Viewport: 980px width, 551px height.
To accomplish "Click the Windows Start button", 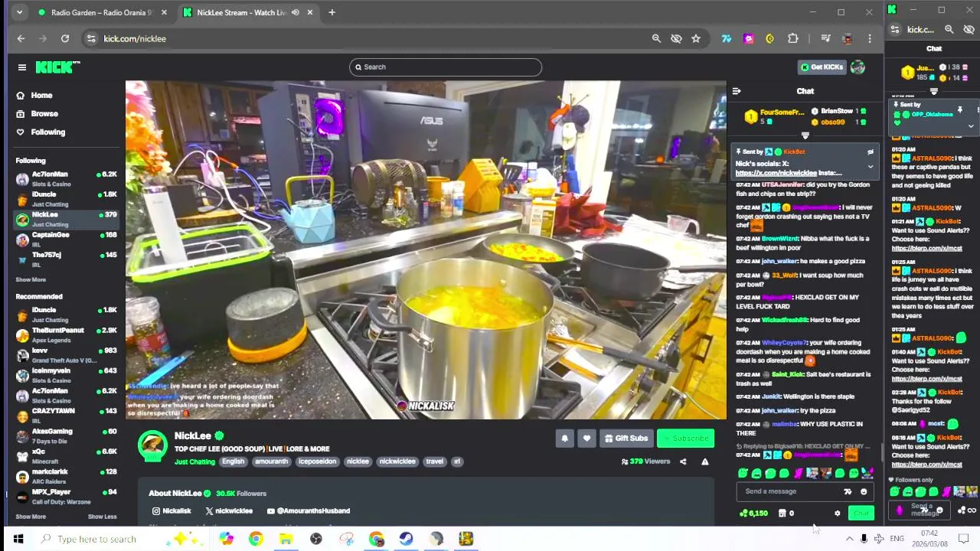I will point(18,539).
